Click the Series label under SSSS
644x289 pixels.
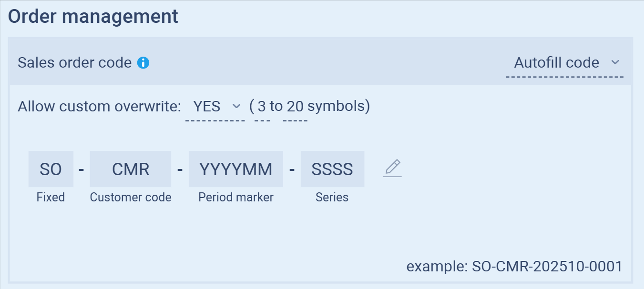pyautogui.click(x=332, y=197)
